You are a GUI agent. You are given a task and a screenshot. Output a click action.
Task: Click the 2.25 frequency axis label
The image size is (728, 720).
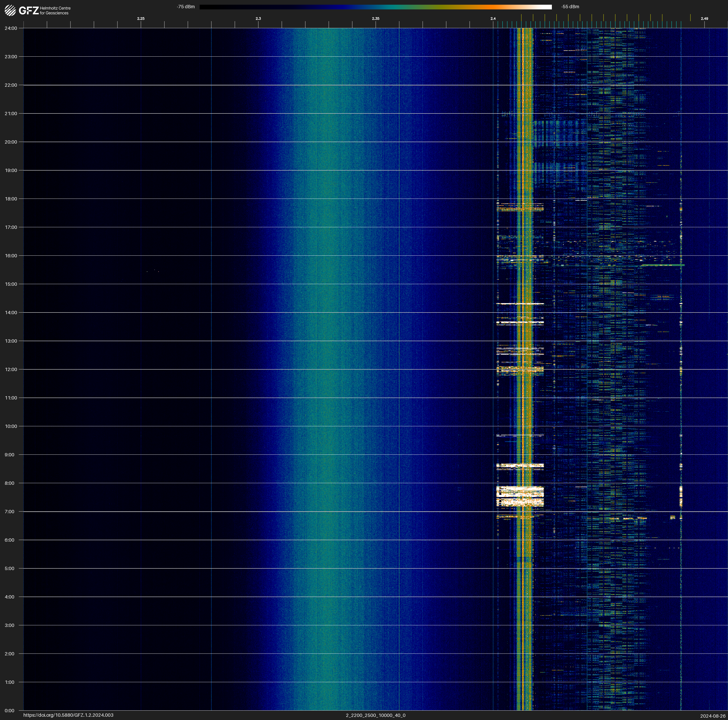(140, 19)
